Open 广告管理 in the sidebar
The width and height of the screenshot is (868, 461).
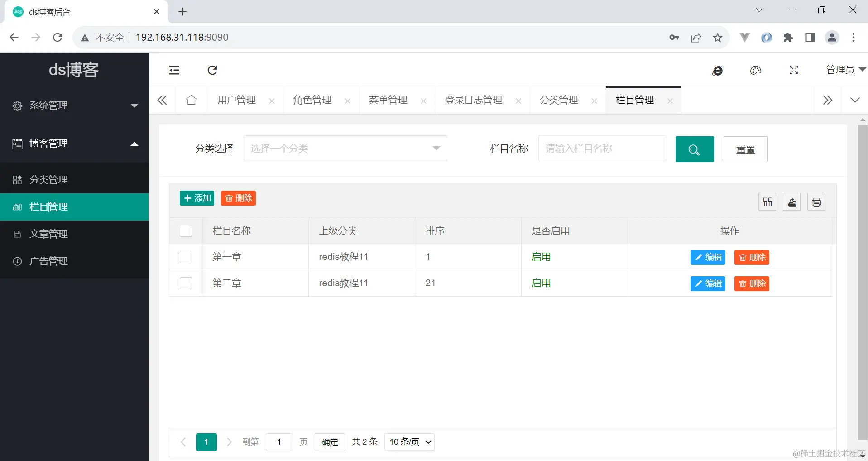74,261
